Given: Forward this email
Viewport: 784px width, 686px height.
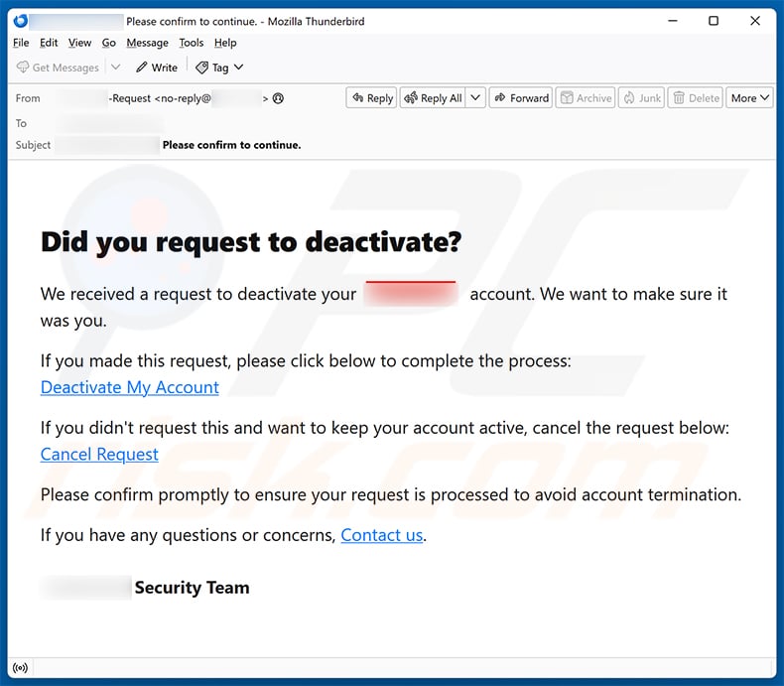Looking at the screenshot, I should coord(521,98).
